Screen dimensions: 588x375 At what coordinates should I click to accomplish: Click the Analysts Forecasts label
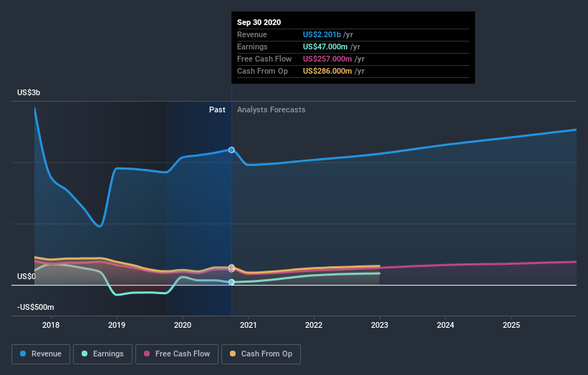click(x=271, y=109)
